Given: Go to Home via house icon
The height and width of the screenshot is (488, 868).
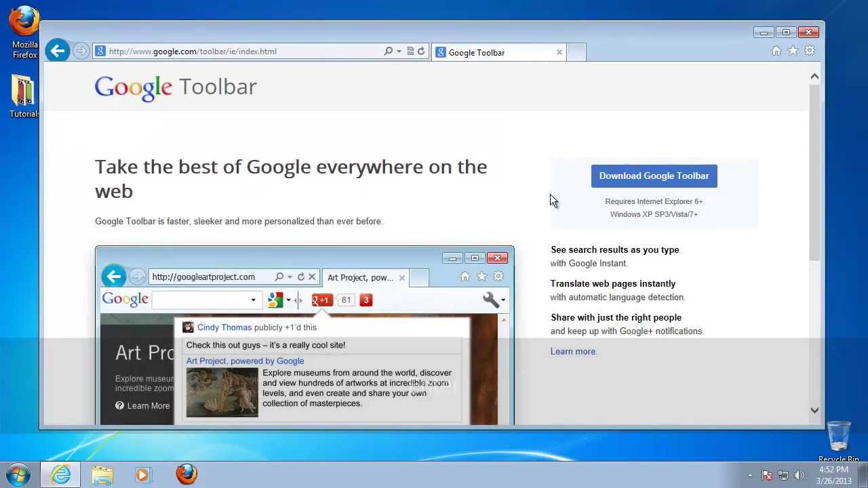Looking at the screenshot, I should [x=776, y=51].
